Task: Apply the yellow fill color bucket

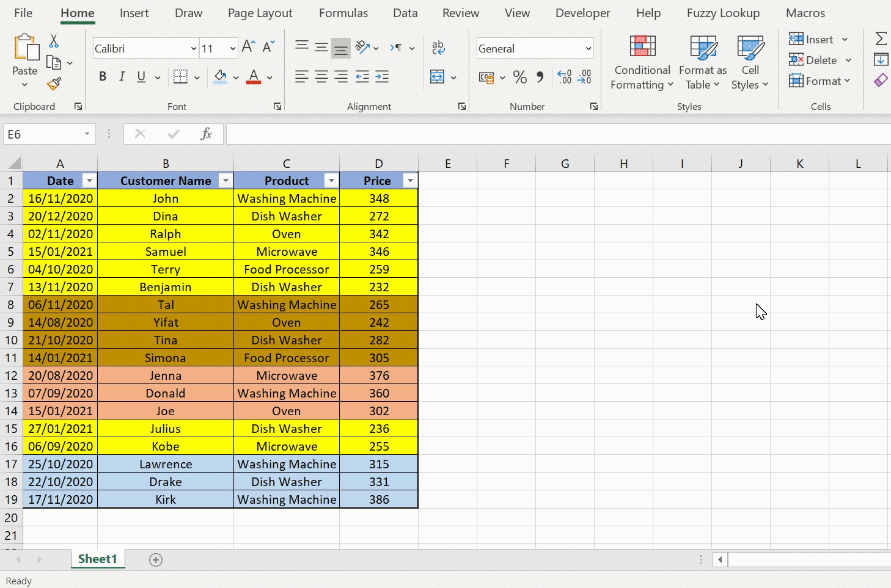Action: point(220,77)
